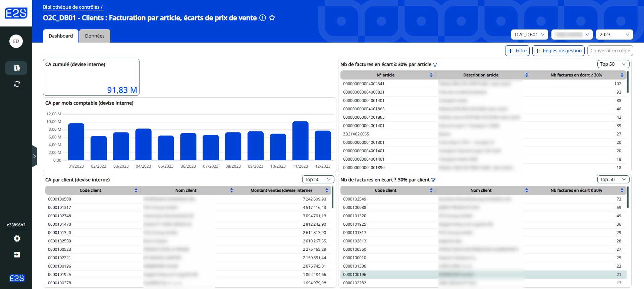644x289 pixels.
Task: Select article row 000000000004001890
Action: (x=483, y=168)
